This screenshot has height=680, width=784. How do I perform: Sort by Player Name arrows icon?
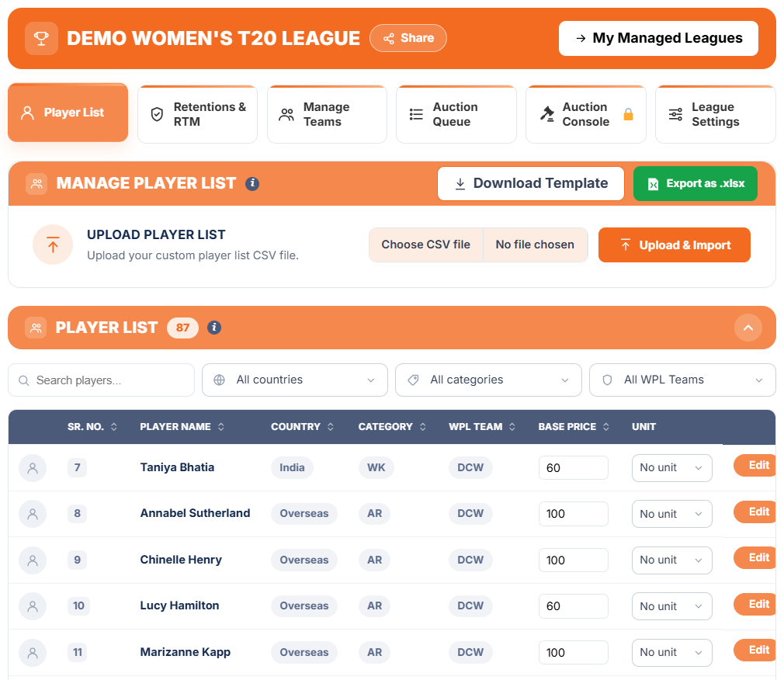[x=221, y=426]
